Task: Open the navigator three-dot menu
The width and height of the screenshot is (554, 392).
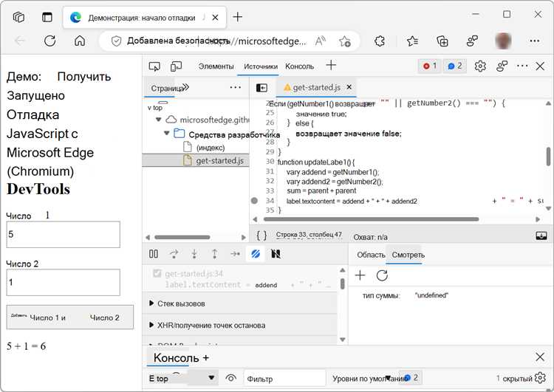Action: [x=236, y=87]
